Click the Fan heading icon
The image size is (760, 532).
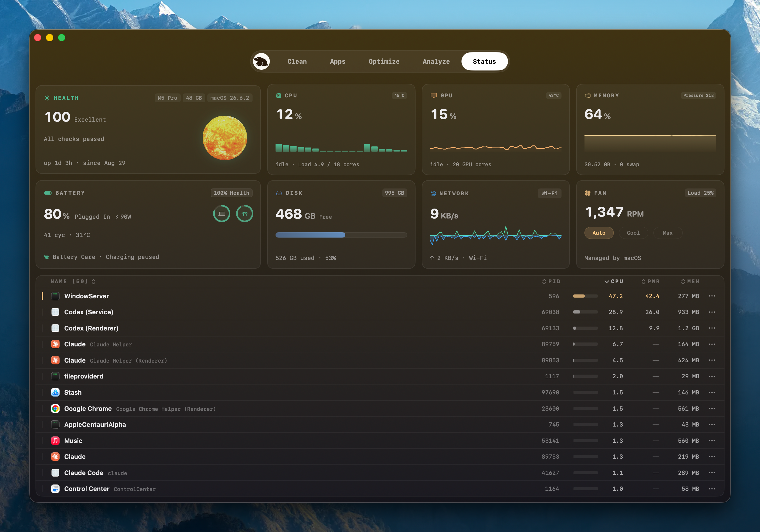[x=588, y=193]
